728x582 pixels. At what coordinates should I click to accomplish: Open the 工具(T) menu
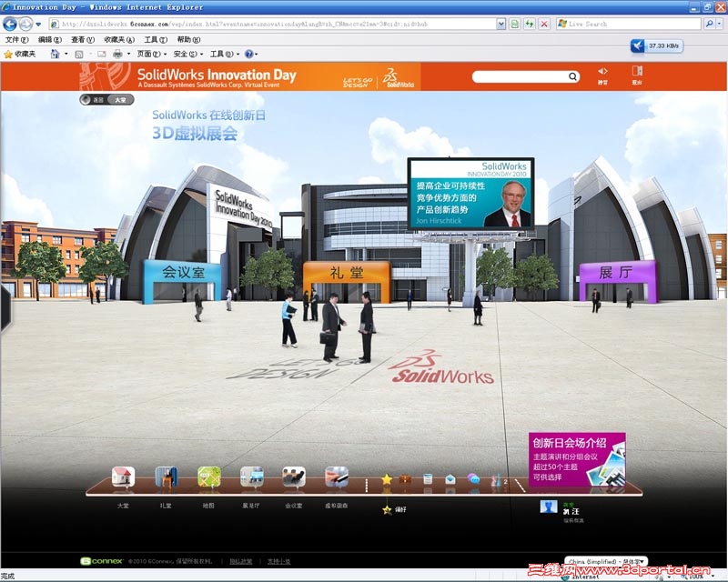coord(156,39)
